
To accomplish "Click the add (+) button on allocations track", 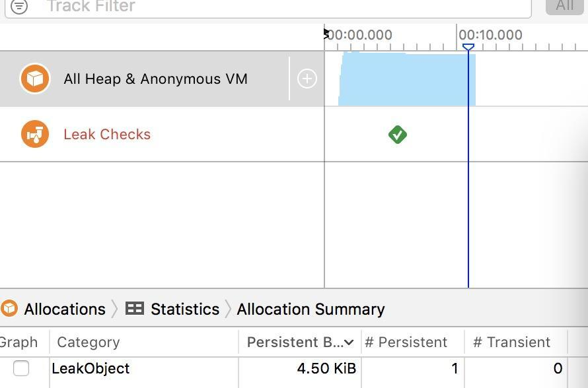I will click(307, 79).
